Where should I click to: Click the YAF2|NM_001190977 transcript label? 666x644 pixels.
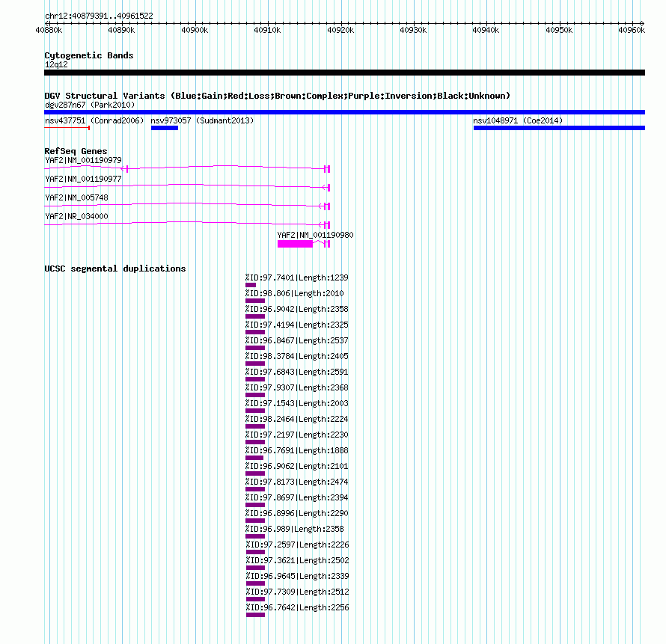pos(83,179)
